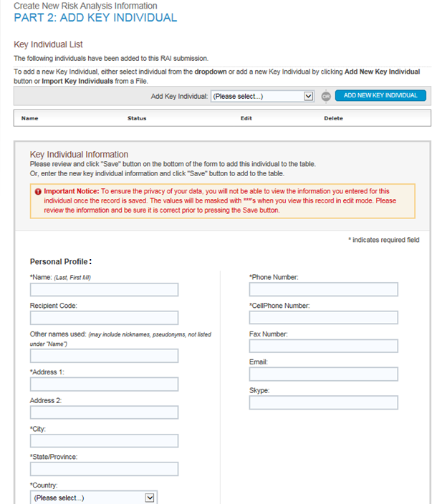Click the red Important Notice warning icon
Image resolution: width=432 pixels, height=504 pixels.
click(x=37, y=192)
